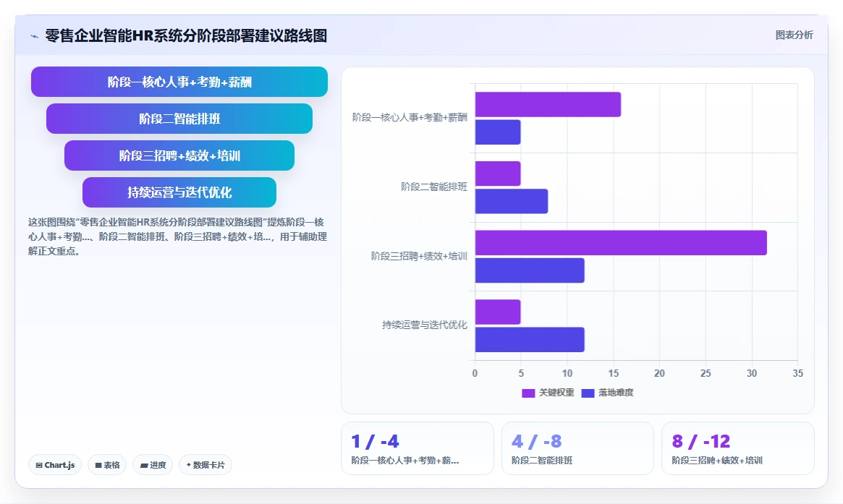Click the purple bar for 持续运营与迭代优化
Image resolution: width=843 pixels, height=504 pixels.
tap(498, 312)
